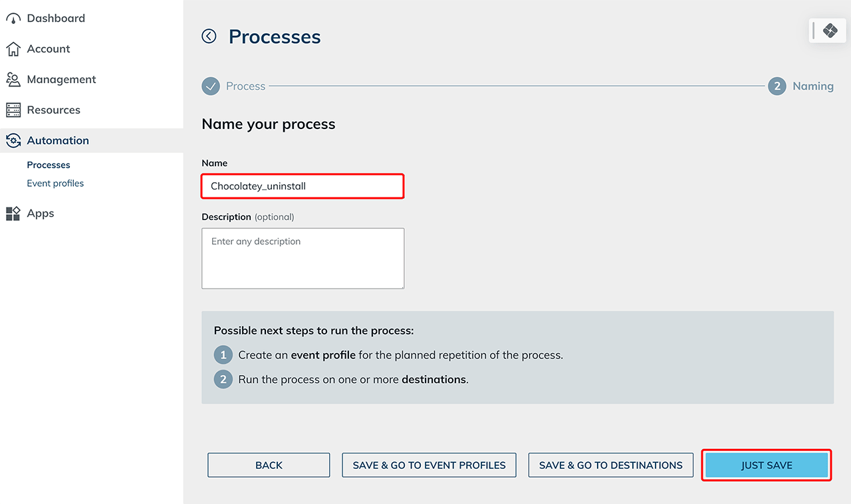The image size is (851, 504).
Task: Open the top-right diamond widget icon
Action: pyautogui.click(x=830, y=31)
